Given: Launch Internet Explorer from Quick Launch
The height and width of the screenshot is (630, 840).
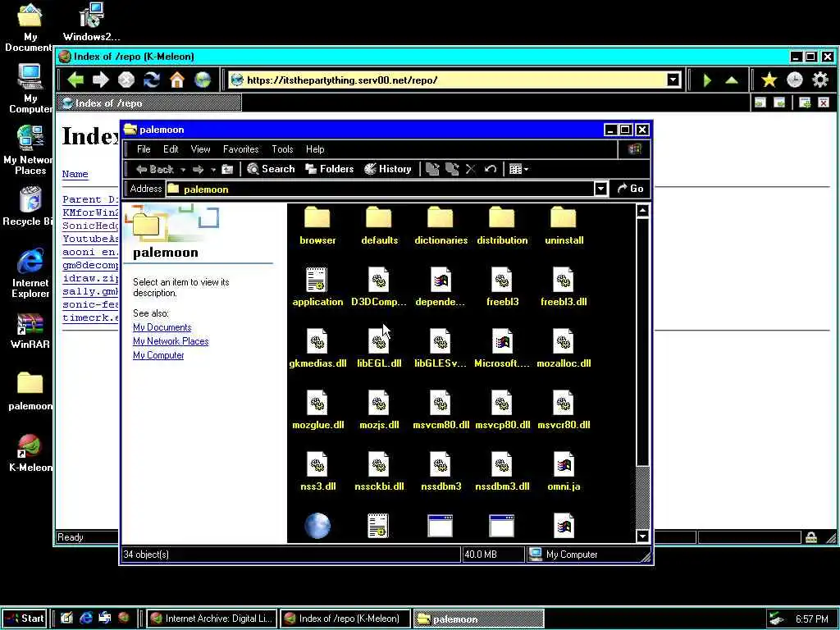Looking at the screenshot, I should click(85, 619).
